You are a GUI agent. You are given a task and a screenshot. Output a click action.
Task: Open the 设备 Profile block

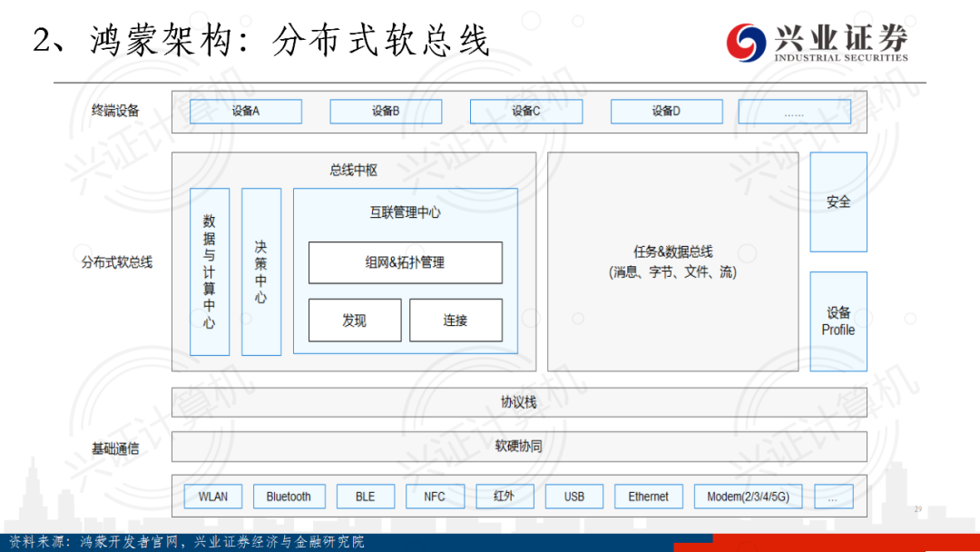pyautogui.click(x=838, y=321)
